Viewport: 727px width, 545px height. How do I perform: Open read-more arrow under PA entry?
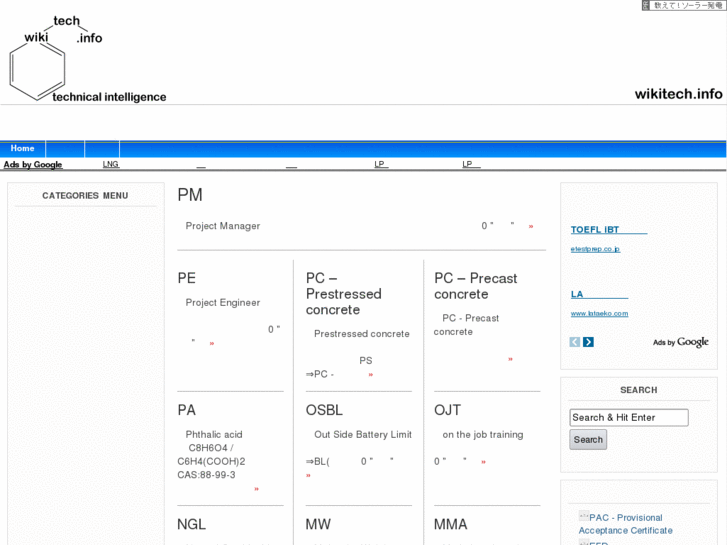click(x=256, y=489)
